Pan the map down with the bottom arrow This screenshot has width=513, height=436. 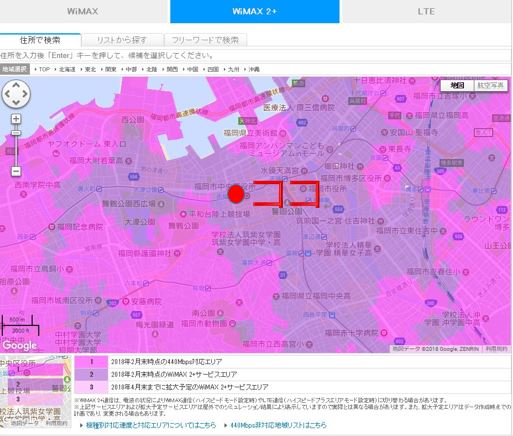point(16,102)
